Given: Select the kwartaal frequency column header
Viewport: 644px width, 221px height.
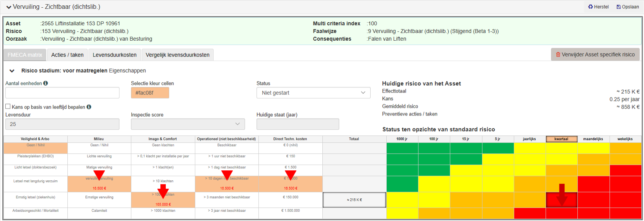Looking at the screenshot, I should (561, 139).
